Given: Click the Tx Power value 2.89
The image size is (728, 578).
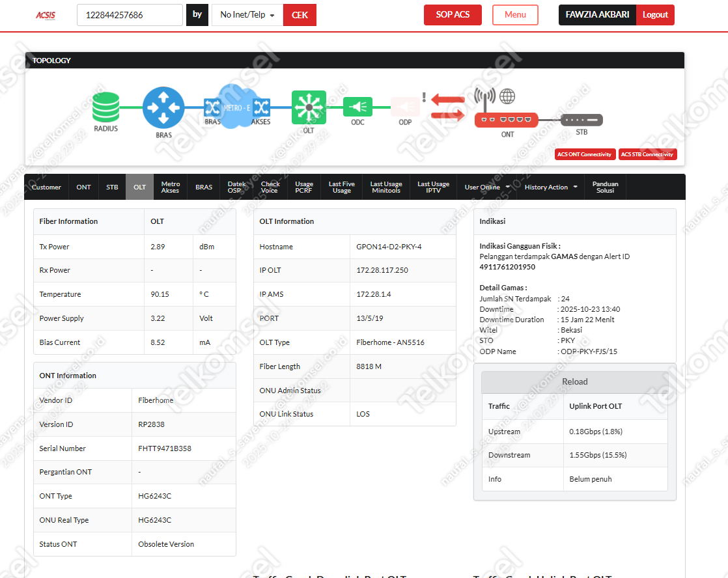Looking at the screenshot, I should 158,247.
